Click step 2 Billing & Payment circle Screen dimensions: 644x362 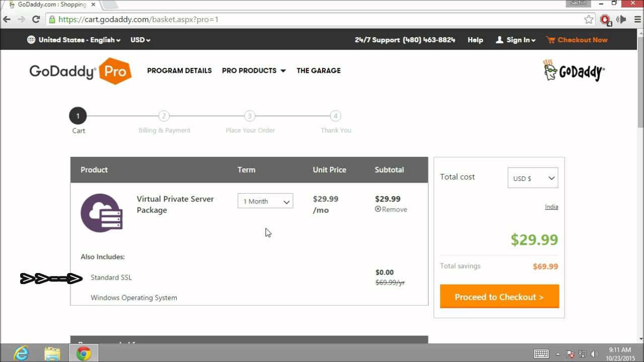[x=164, y=116]
